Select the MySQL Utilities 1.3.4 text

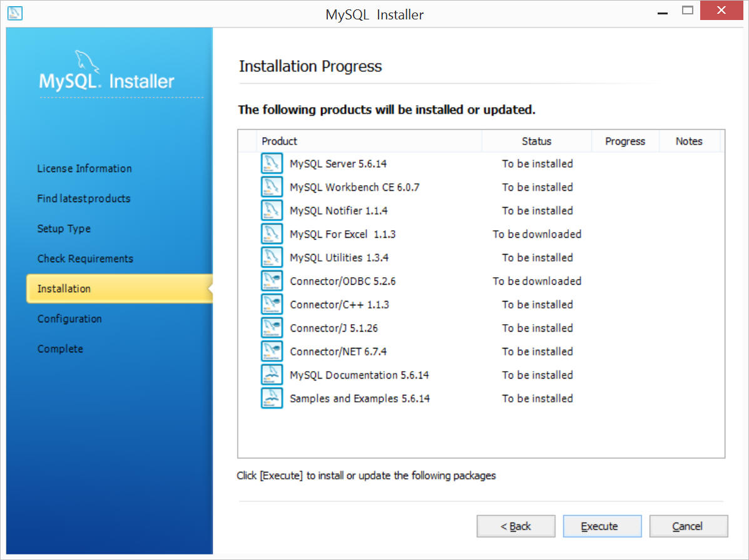[339, 258]
